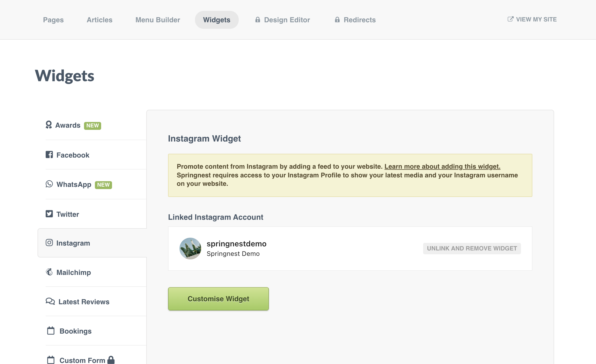The height and width of the screenshot is (364, 596).
Task: Click the Mailchimp monkey icon
Action: (49, 272)
